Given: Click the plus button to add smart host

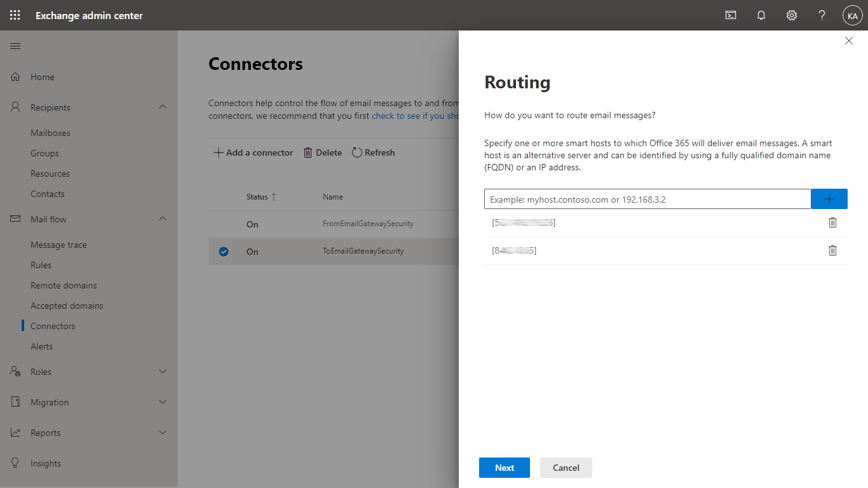Looking at the screenshot, I should 829,199.
